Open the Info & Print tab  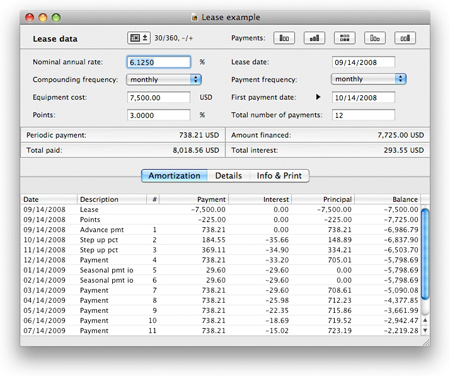[x=279, y=176]
